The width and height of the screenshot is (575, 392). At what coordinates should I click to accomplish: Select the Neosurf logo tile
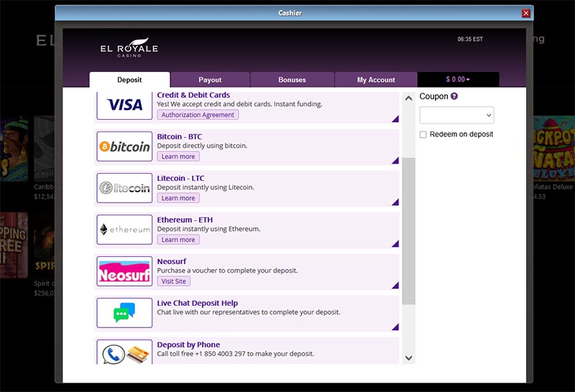(124, 271)
